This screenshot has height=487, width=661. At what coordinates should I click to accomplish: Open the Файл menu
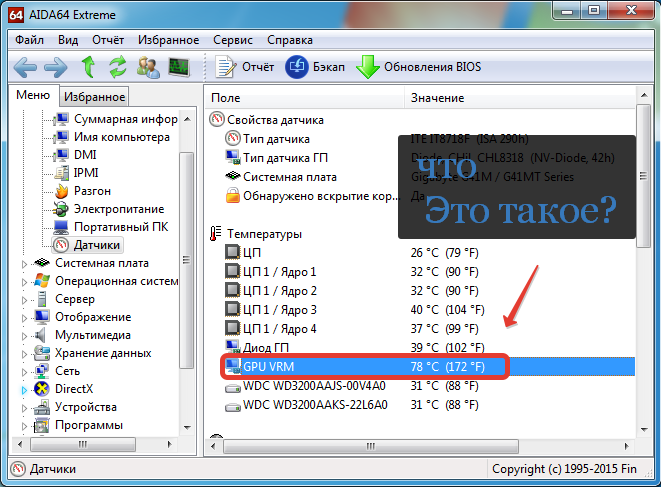[x=30, y=40]
